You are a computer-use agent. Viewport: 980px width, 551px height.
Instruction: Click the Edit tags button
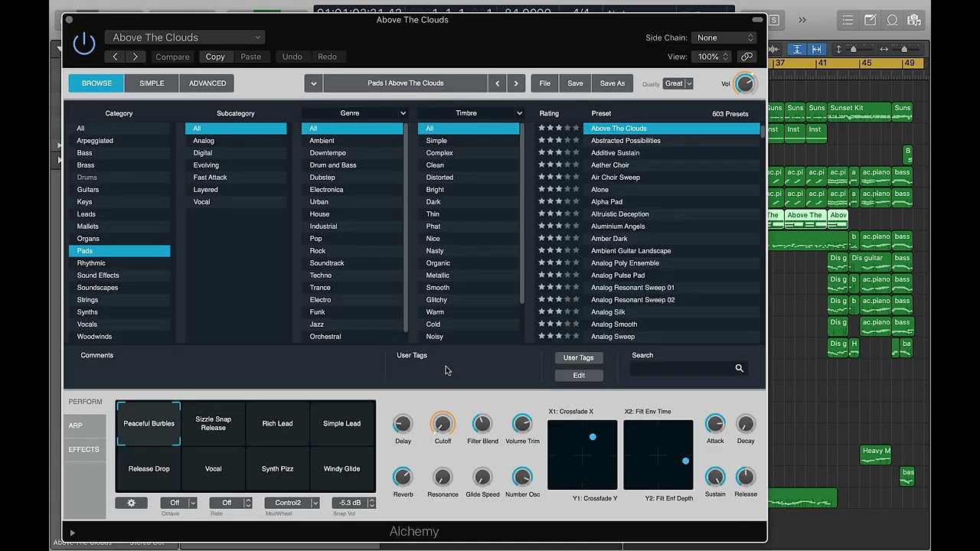pos(579,376)
